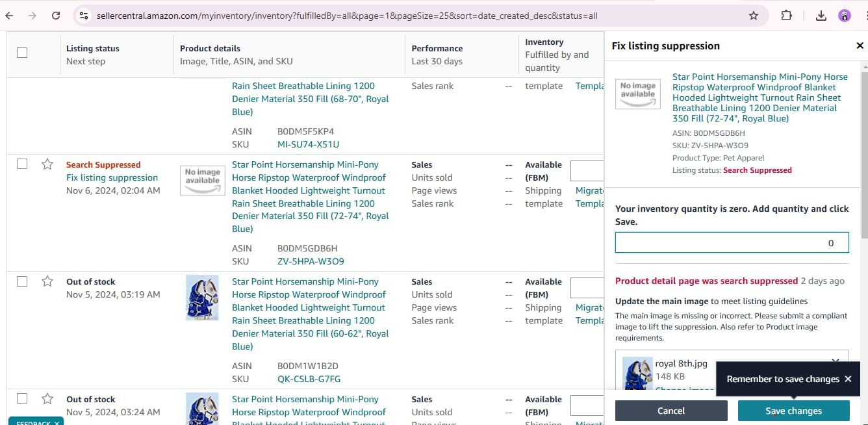868x425 pixels.
Task: Tick the checkbox for SKU QK-CSLB-G7FG listing
Action: (22, 281)
